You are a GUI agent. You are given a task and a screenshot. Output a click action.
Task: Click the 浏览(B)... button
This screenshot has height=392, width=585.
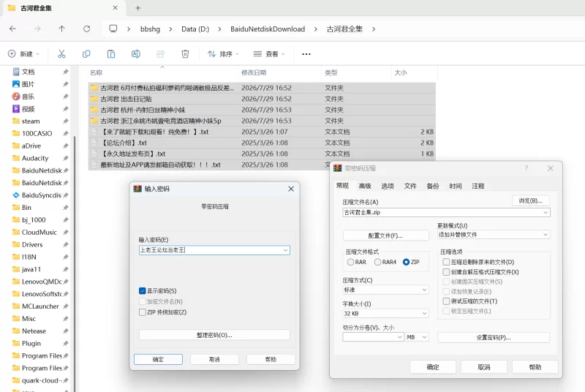(x=531, y=200)
